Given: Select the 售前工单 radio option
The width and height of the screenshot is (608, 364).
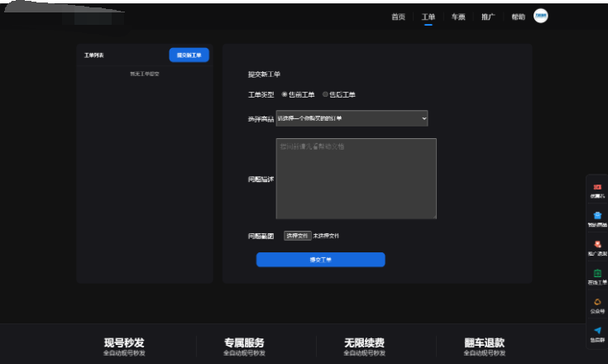Looking at the screenshot, I should tap(285, 94).
